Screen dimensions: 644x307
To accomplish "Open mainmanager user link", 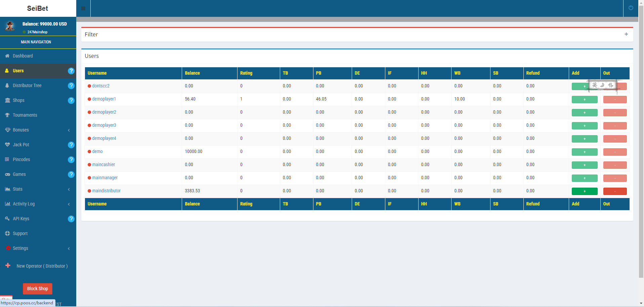I will point(105,178).
